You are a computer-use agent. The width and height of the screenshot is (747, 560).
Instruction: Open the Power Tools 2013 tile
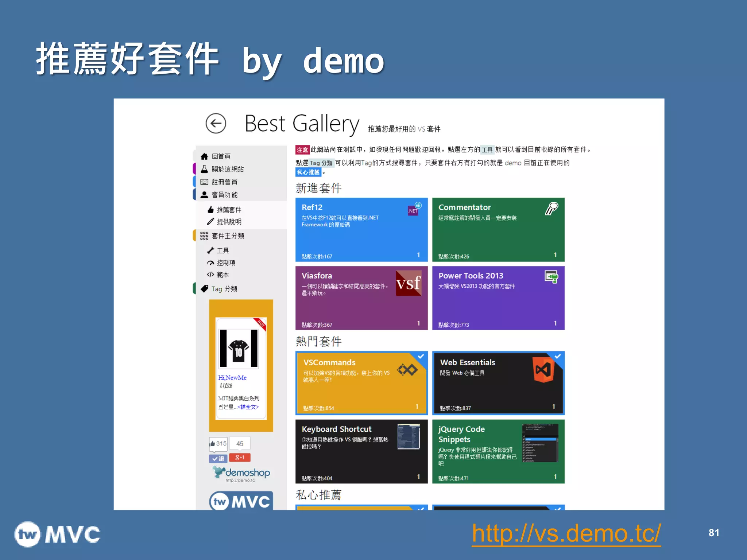point(498,298)
